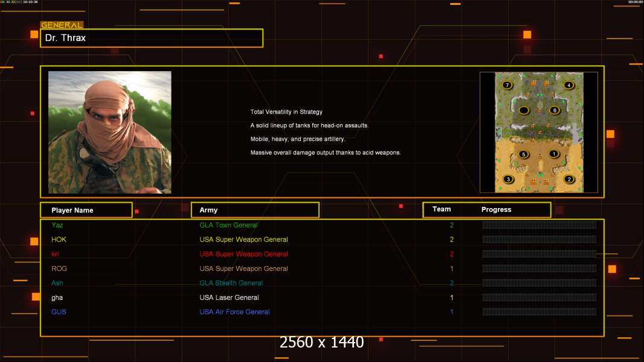This screenshot has height=362, width=644.
Task: Click krl's loading progress bar
Action: click(x=539, y=254)
